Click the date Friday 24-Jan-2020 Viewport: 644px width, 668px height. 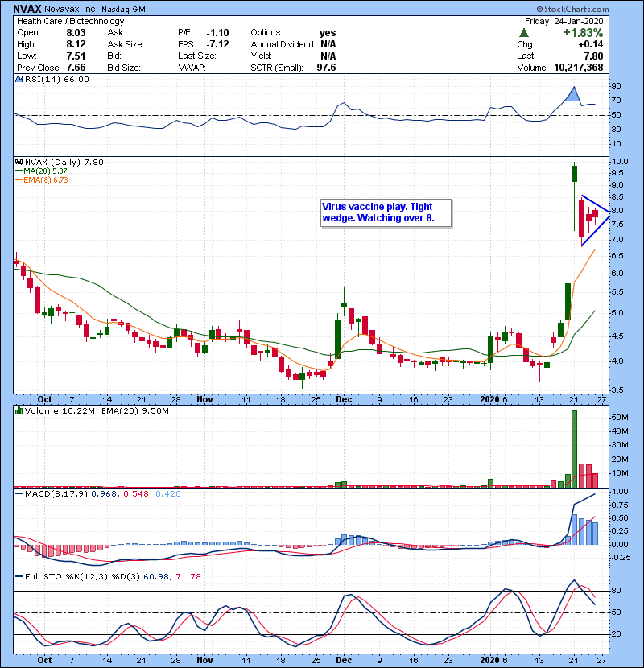(563, 21)
